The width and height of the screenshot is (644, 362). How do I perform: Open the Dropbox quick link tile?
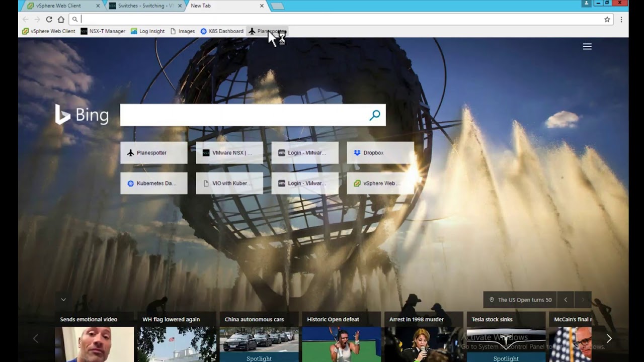tap(380, 153)
